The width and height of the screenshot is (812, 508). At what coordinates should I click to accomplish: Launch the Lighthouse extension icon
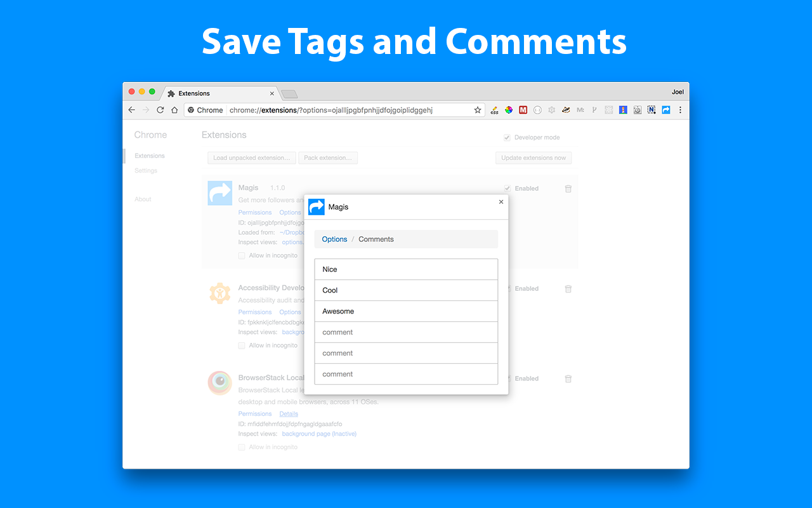pos(623,110)
